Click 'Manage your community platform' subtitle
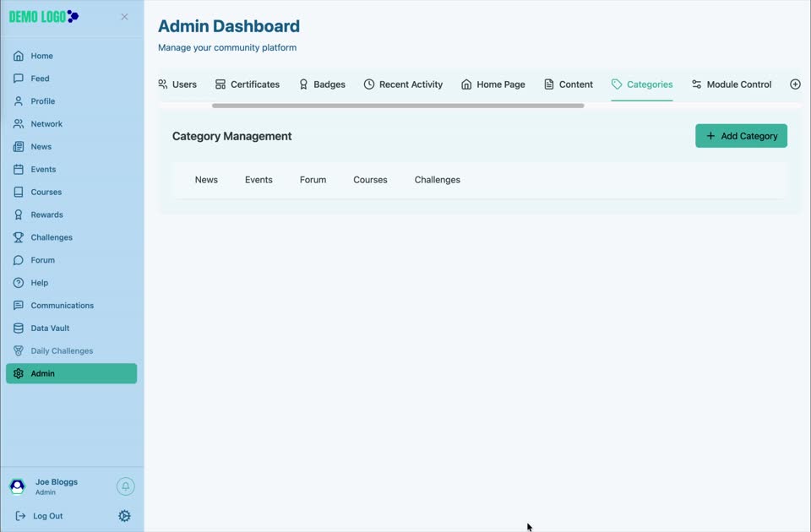The height and width of the screenshot is (532, 811). (x=227, y=47)
